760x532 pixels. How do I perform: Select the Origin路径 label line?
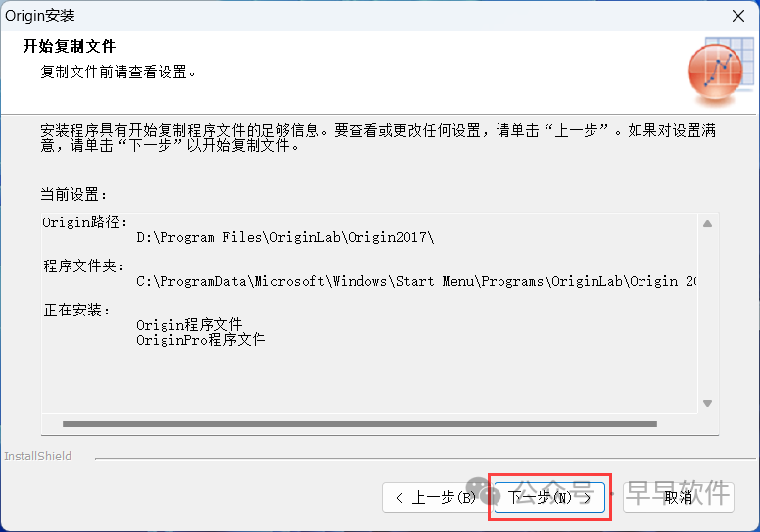(x=85, y=222)
